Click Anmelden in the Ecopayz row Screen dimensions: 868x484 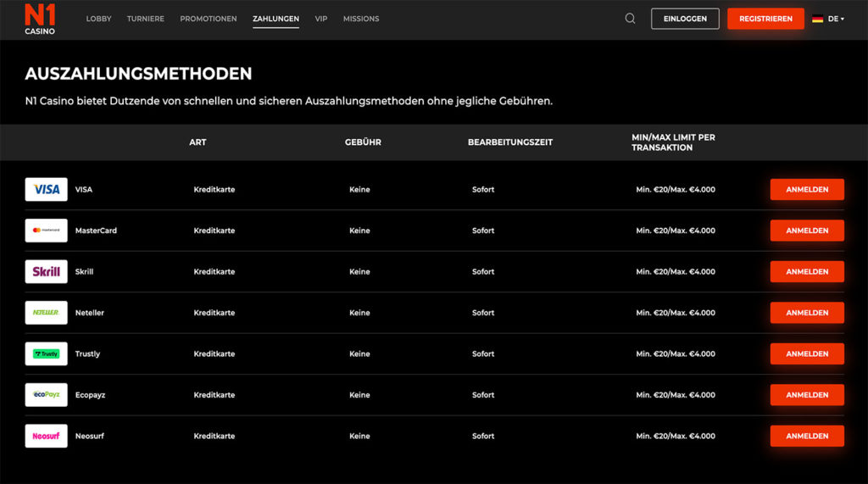[x=807, y=395]
